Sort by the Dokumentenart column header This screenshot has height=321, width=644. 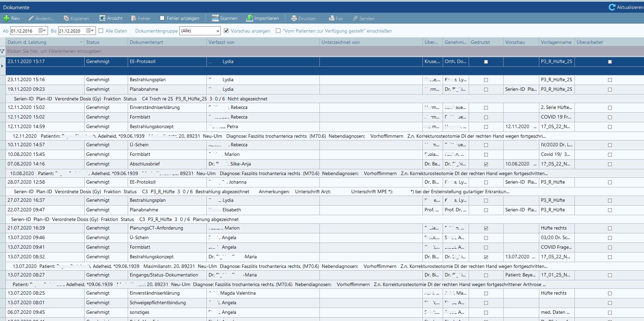coord(146,42)
